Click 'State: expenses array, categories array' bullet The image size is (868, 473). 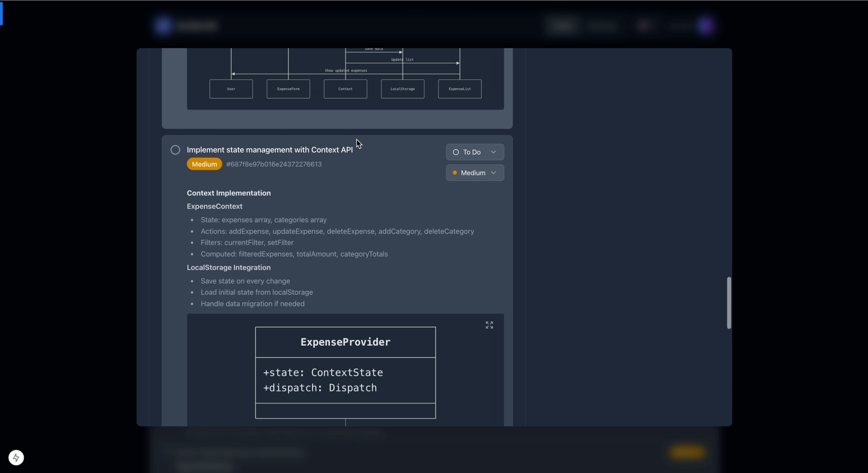click(263, 220)
